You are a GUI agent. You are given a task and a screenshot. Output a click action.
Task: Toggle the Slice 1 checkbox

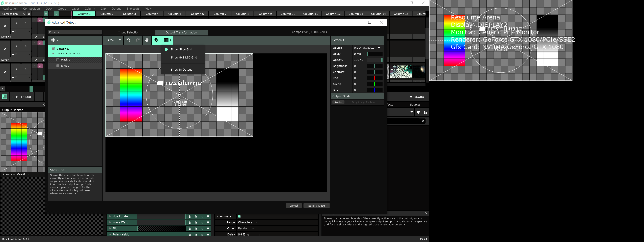pyautogui.click(x=58, y=66)
